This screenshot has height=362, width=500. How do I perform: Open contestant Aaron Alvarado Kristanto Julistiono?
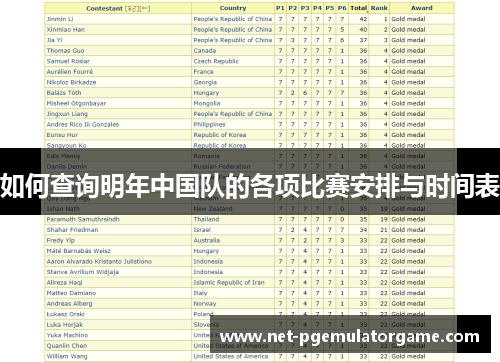99,261
